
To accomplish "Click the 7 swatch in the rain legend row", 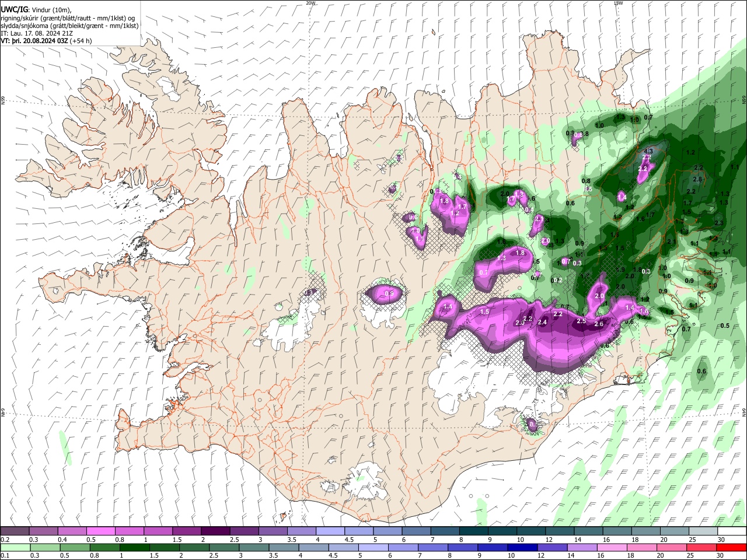I will point(433,547).
